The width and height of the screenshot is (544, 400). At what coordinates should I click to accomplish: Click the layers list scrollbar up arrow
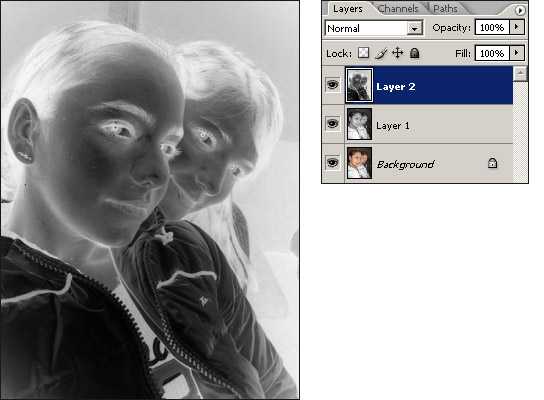click(x=520, y=74)
